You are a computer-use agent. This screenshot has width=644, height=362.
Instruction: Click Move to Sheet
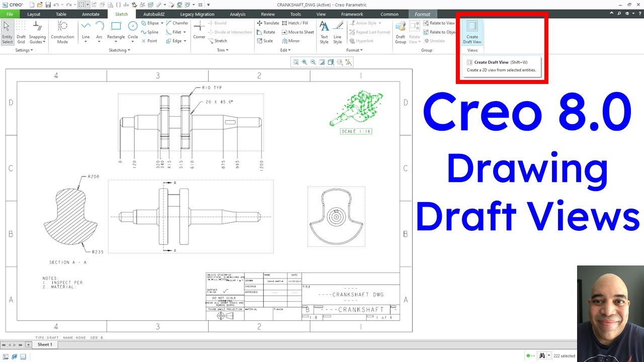[x=297, y=32]
